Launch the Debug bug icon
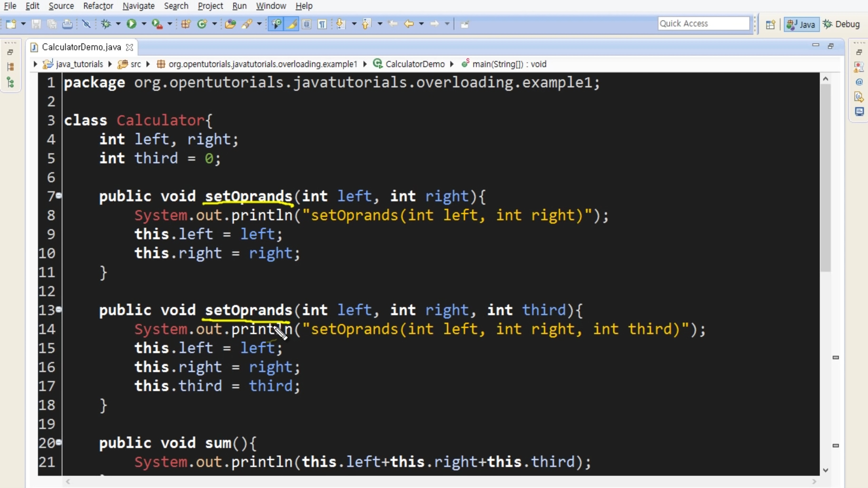Viewport: 868px width, 488px height. [x=106, y=24]
